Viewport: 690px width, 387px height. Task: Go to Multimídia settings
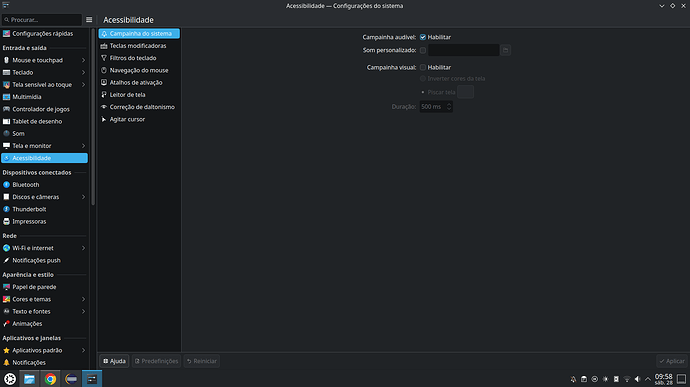click(44, 97)
